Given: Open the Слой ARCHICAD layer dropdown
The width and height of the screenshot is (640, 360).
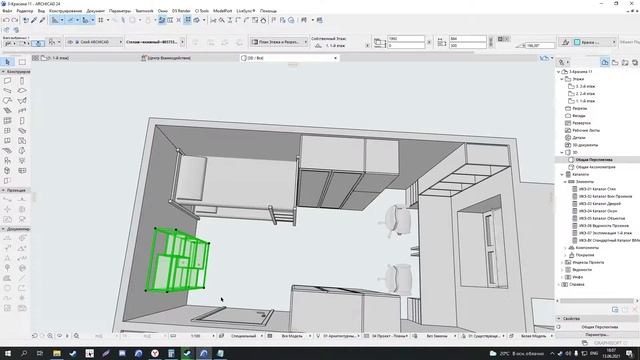Looking at the screenshot, I should click(94, 42).
